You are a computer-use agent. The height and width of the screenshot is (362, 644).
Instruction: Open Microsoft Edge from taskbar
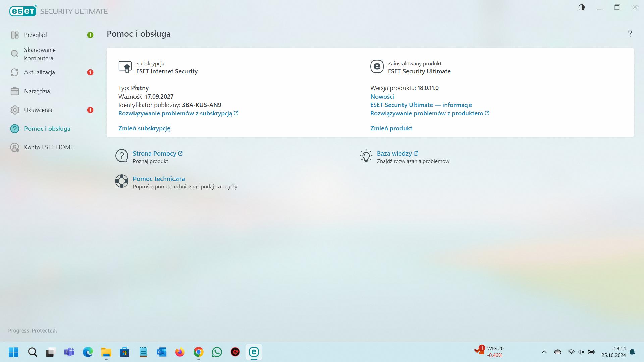click(88, 352)
